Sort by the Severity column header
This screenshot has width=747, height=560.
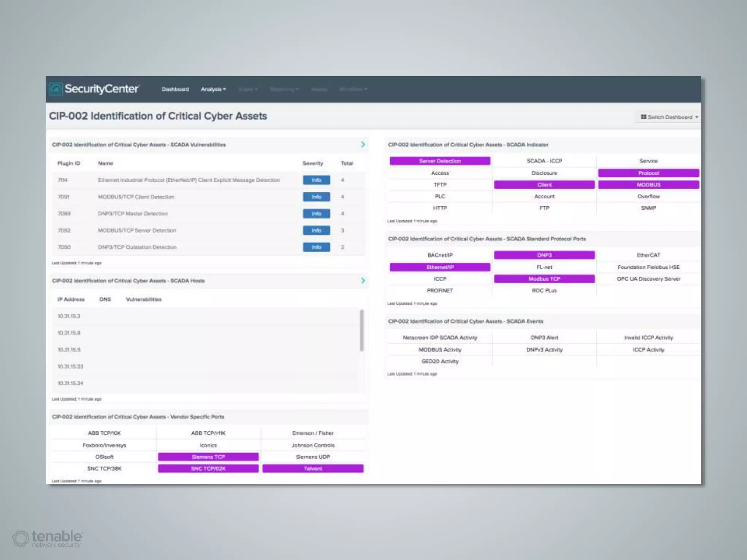tap(313, 163)
